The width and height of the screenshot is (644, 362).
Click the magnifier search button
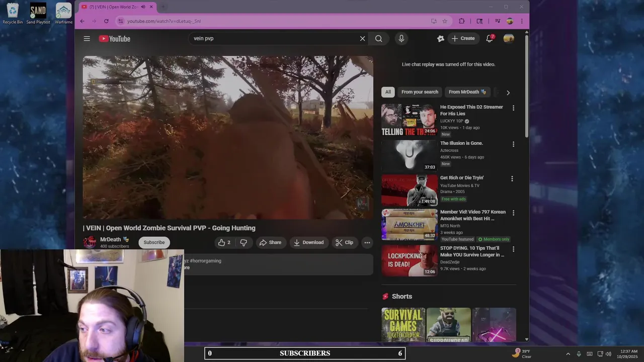tap(378, 39)
